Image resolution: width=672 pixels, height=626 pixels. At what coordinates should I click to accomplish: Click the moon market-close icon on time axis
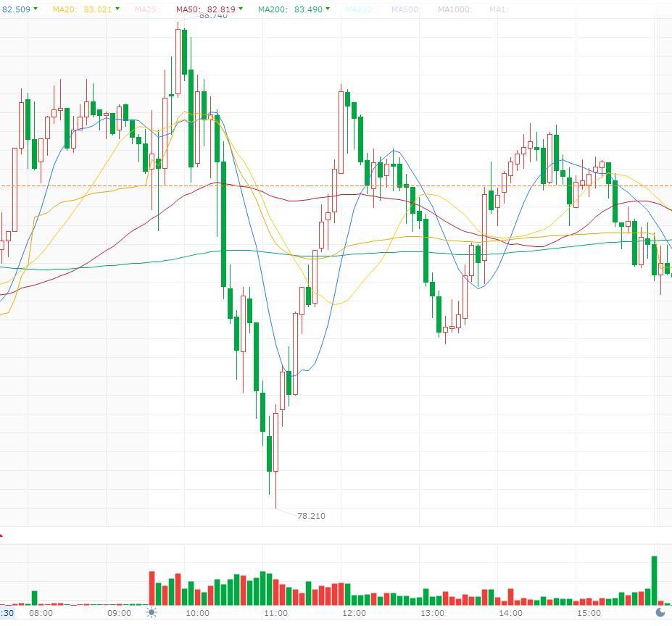point(660,612)
